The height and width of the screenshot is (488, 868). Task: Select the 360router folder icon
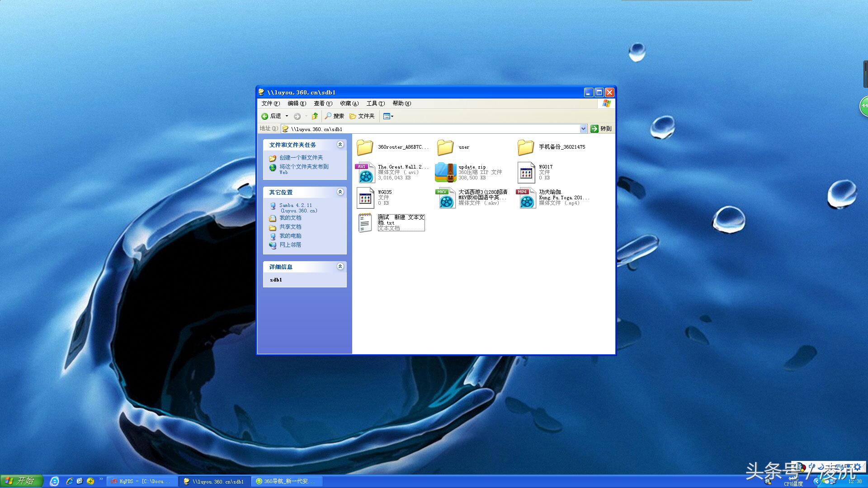pyautogui.click(x=365, y=147)
